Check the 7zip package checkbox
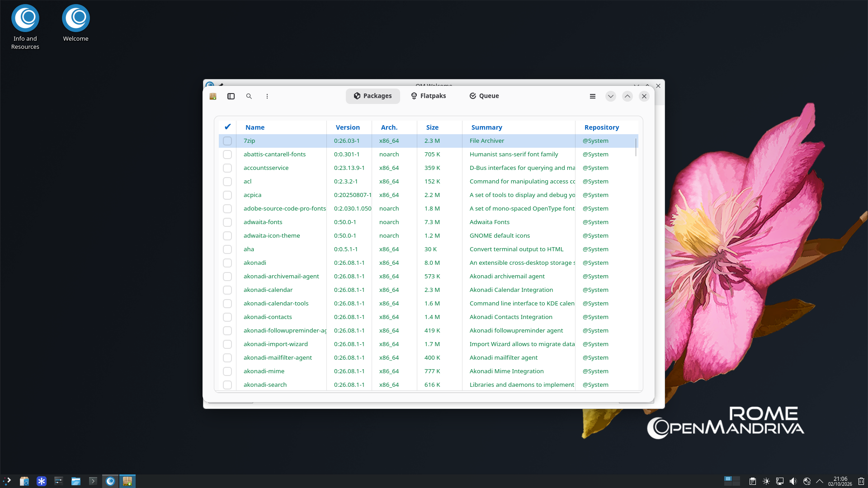The image size is (868, 488). (x=227, y=141)
